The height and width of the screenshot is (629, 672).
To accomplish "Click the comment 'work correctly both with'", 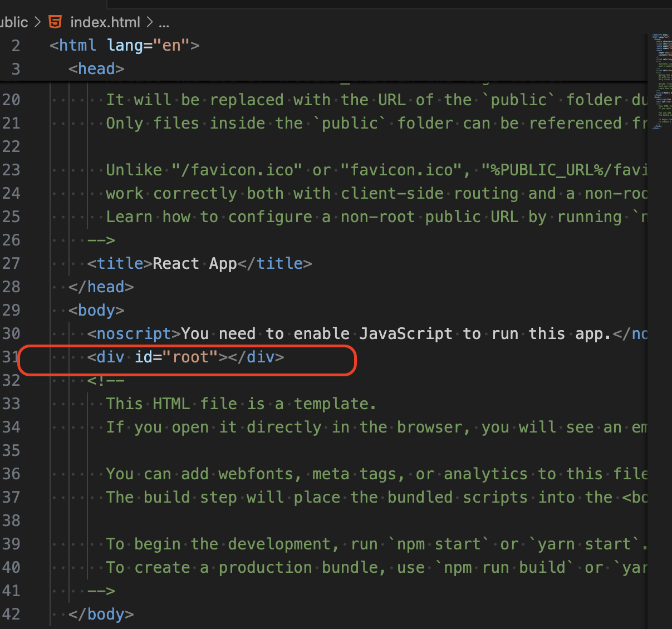I will pyautogui.click(x=376, y=193).
